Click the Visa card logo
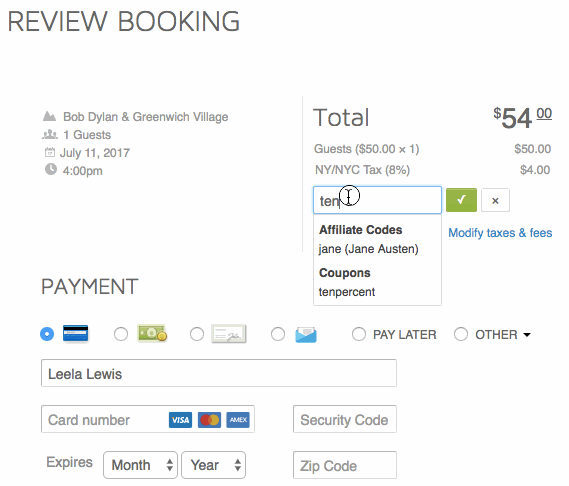 180,420
